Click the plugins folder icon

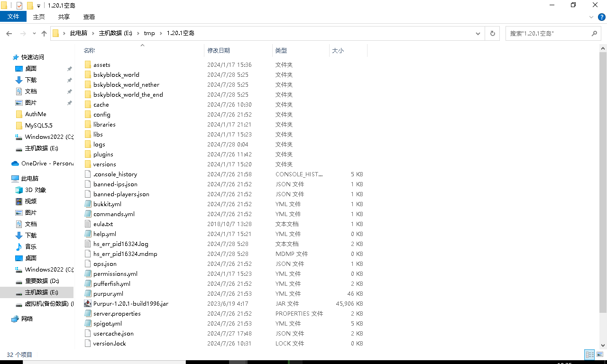(87, 155)
